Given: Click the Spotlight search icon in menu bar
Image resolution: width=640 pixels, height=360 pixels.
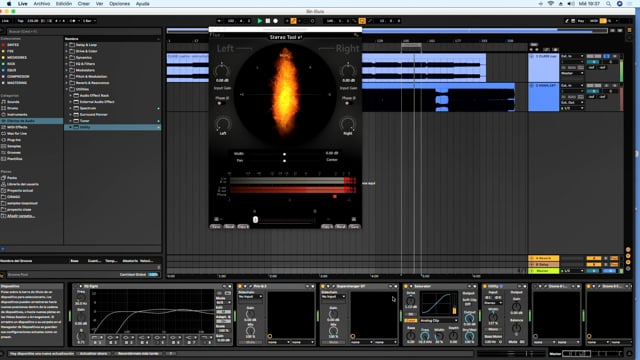Looking at the screenshot, I should (608, 4).
